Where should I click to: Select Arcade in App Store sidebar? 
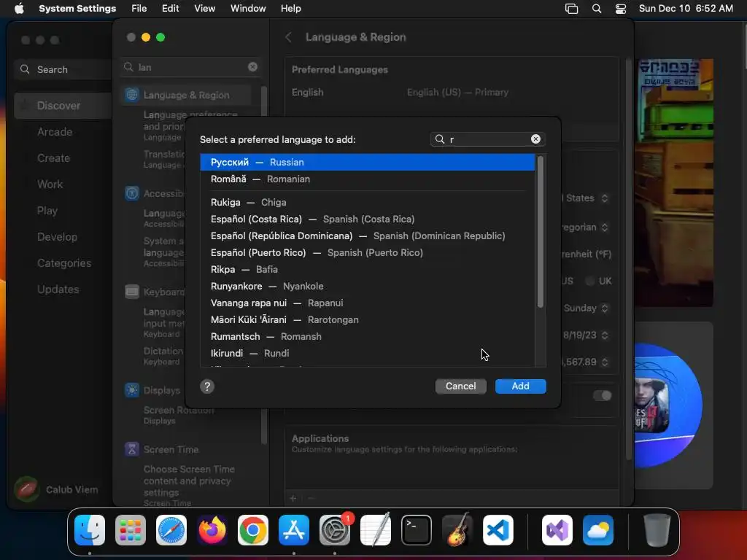[63, 132]
